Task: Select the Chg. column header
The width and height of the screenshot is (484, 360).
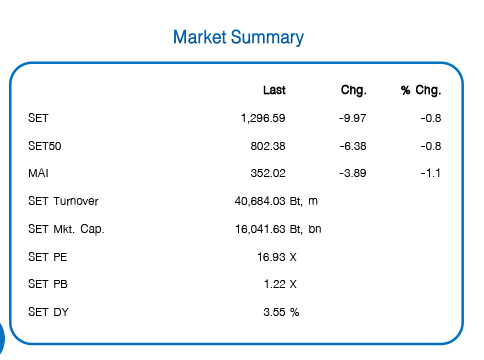Action: [354, 90]
